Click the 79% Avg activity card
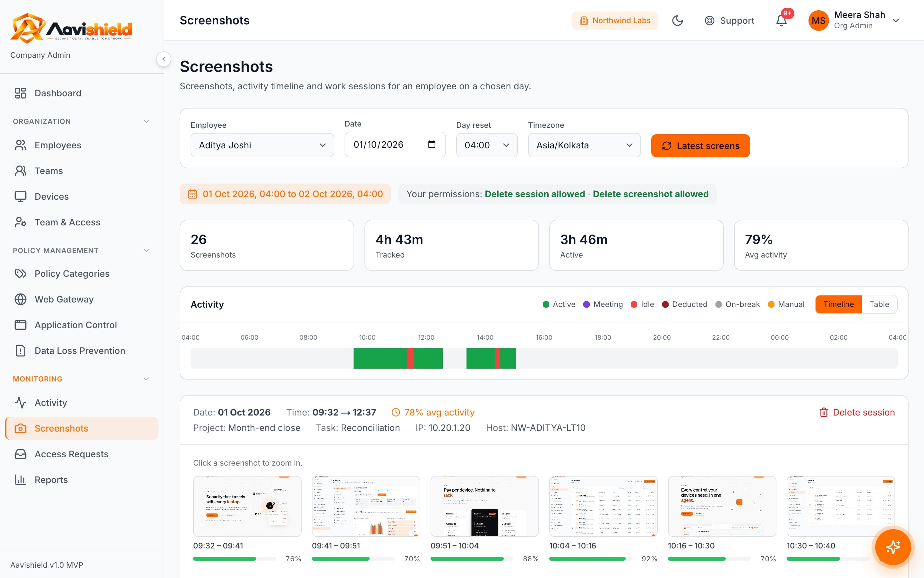 [821, 245]
